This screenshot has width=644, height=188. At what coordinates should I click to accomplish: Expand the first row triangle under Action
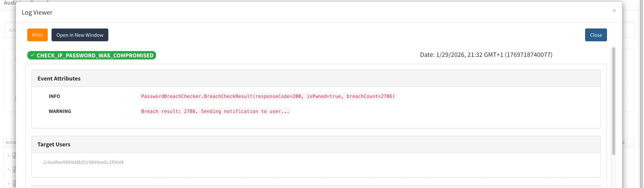[x=9, y=156]
